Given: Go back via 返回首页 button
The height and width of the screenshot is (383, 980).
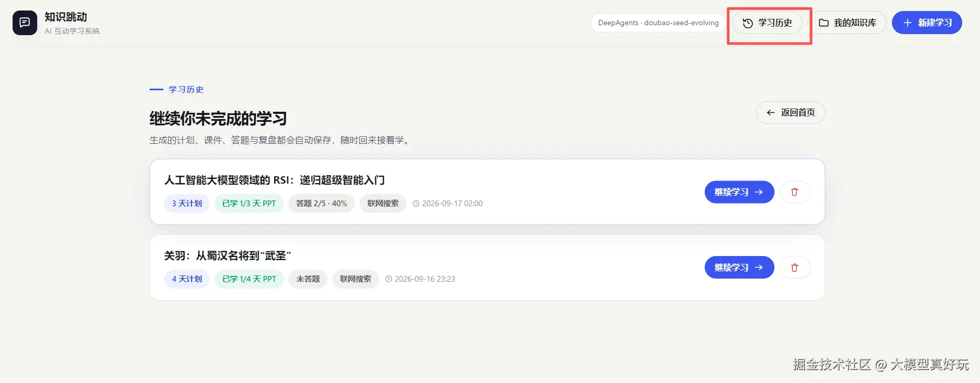Looking at the screenshot, I should 790,112.
